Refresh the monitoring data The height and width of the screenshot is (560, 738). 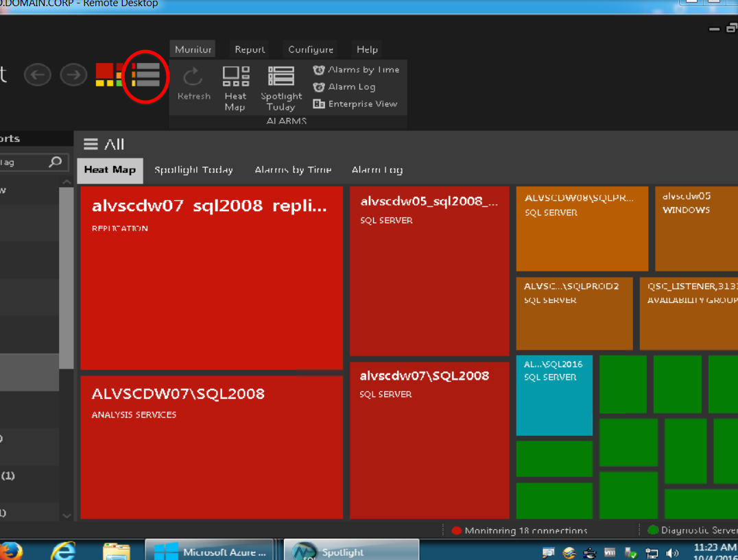(x=193, y=84)
